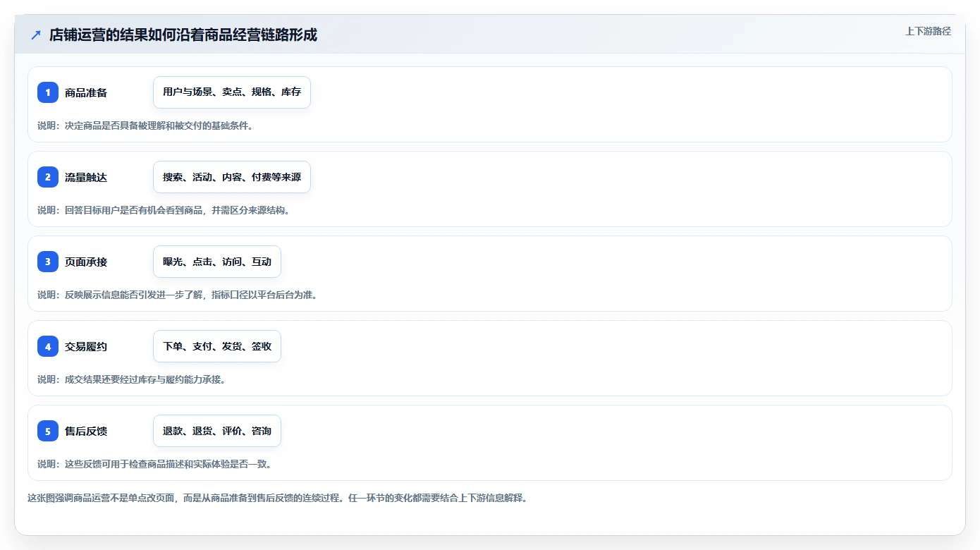
Task: Click the heading 店铺运营的结果如何沿着商品经营链路形成
Action: tap(183, 35)
